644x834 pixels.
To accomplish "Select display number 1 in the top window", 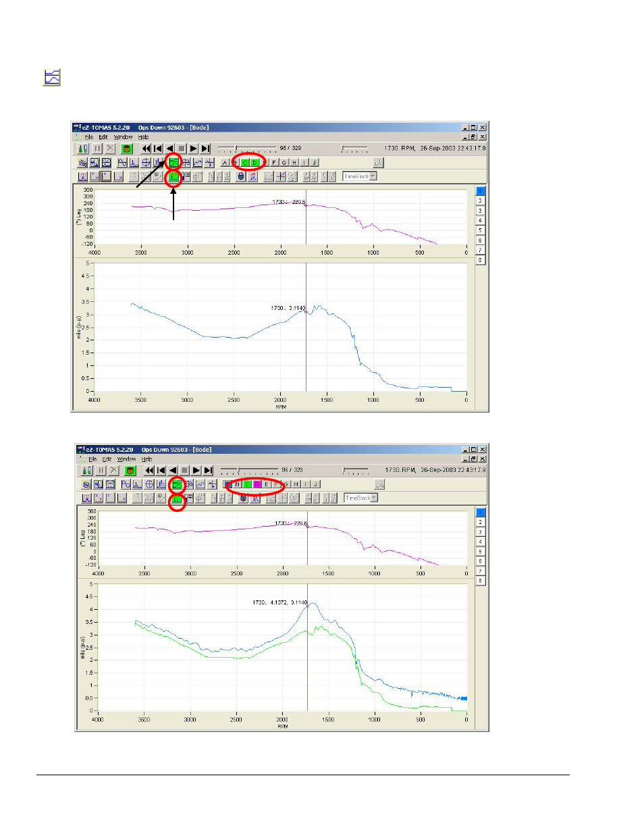I will (481, 191).
